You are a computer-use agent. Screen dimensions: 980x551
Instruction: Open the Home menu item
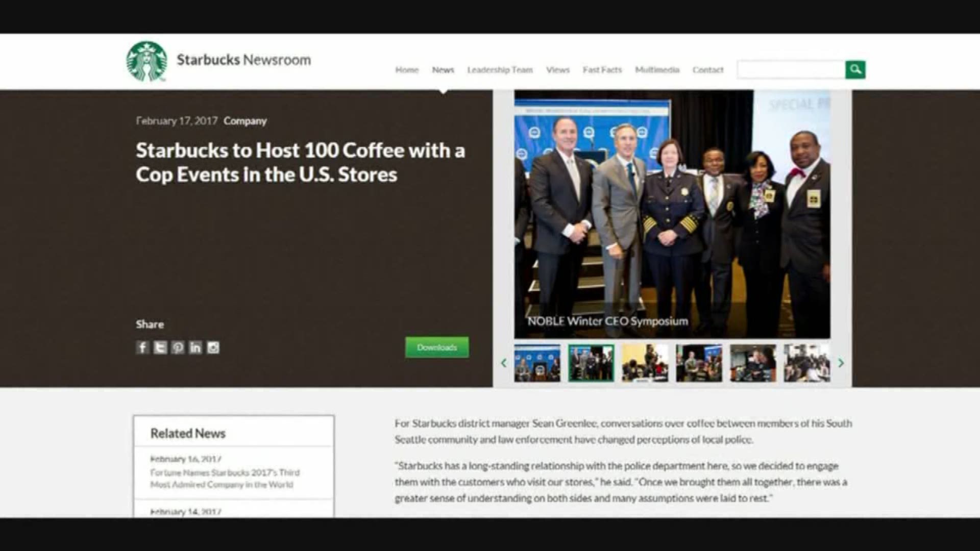pyautogui.click(x=407, y=70)
